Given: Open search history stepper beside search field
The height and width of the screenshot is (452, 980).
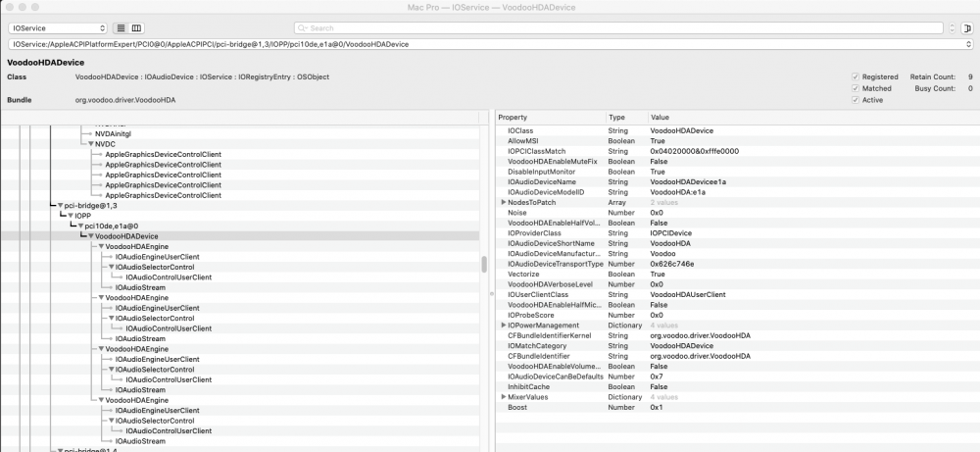Looking at the screenshot, I should (x=952, y=28).
